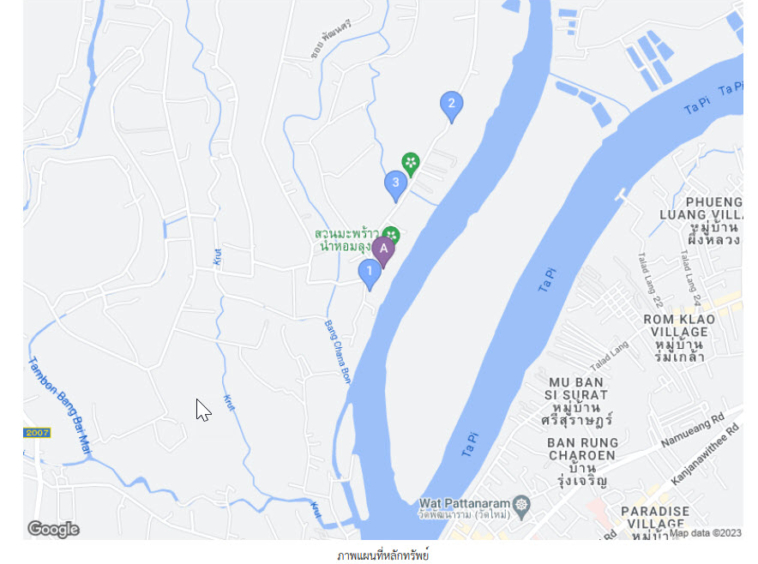Click the green park icon above pin 3
The width and height of the screenshot is (758, 564).
[410, 164]
